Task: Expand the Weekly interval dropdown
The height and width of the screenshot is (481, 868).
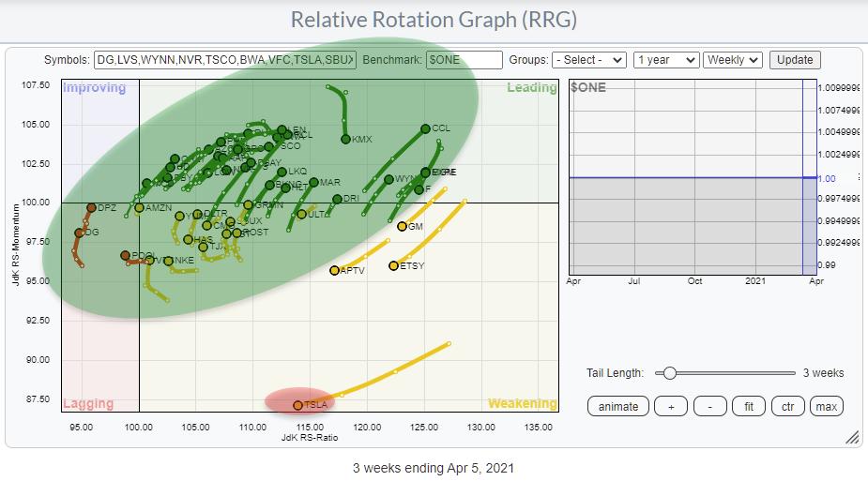Action: pyautogui.click(x=732, y=60)
